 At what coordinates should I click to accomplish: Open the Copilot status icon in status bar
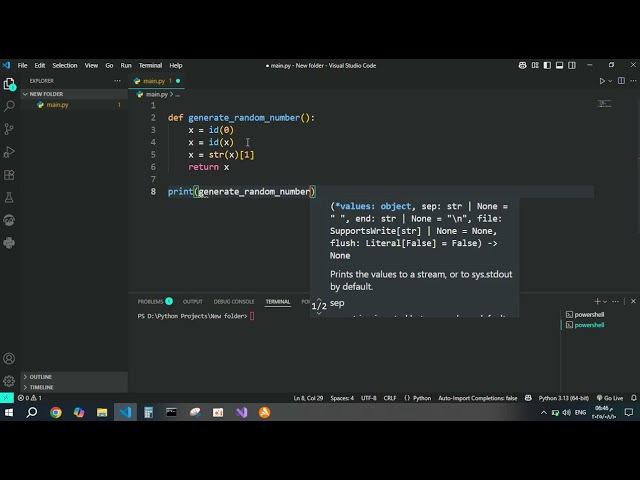point(528,398)
